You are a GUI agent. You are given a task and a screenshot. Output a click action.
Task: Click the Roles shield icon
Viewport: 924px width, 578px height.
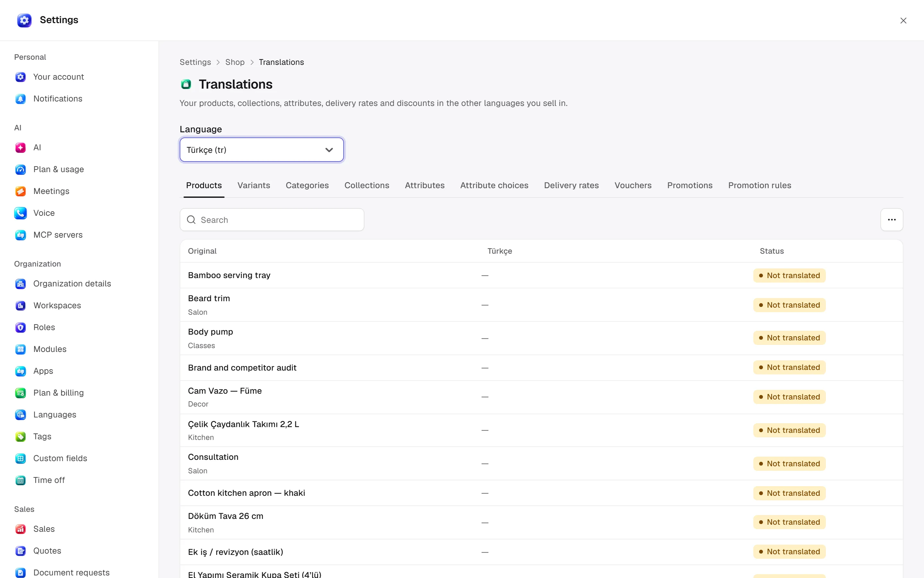tap(20, 327)
